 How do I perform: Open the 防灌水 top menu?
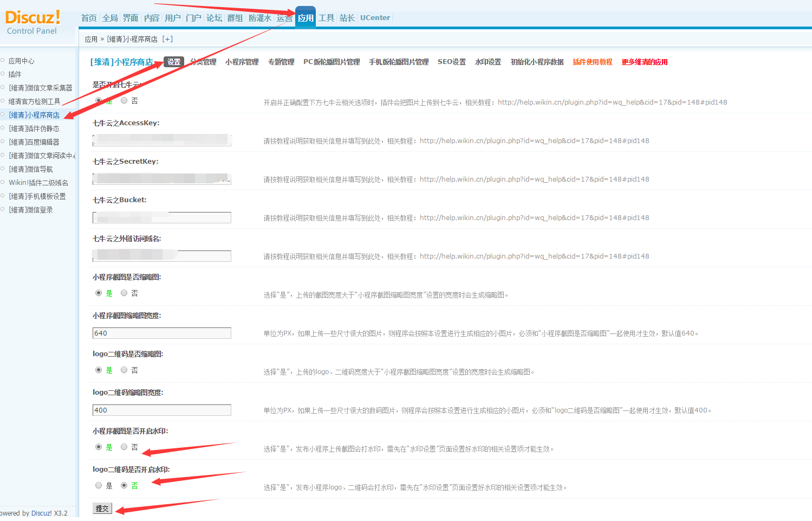pyautogui.click(x=260, y=18)
